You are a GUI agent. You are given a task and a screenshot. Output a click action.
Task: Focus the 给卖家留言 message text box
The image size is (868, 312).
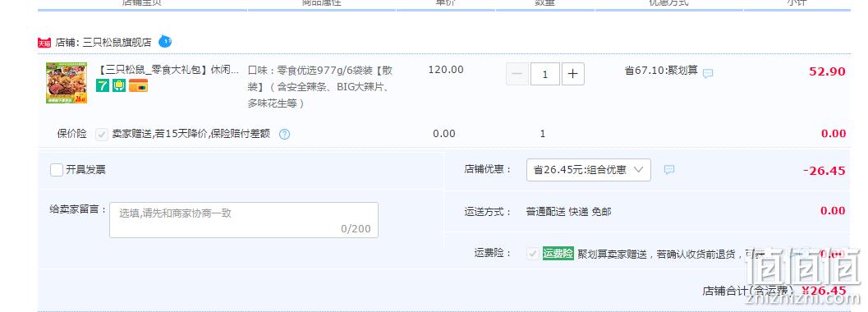pyautogui.click(x=244, y=220)
